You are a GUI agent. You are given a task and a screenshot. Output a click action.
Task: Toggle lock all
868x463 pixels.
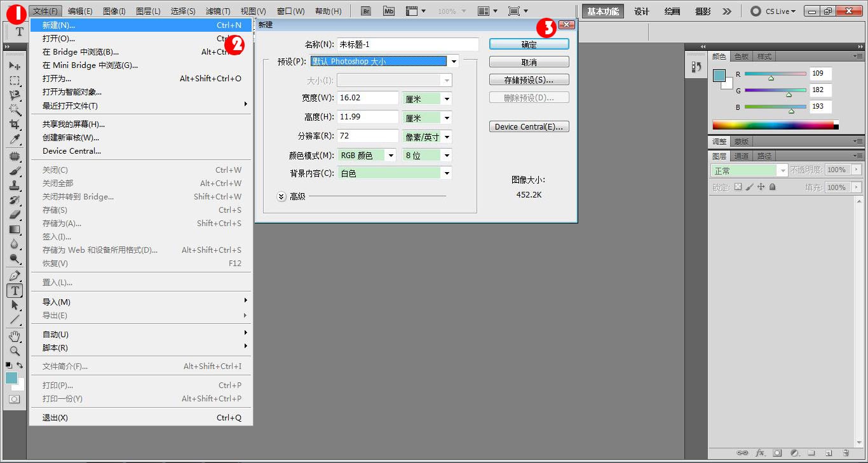(x=772, y=187)
